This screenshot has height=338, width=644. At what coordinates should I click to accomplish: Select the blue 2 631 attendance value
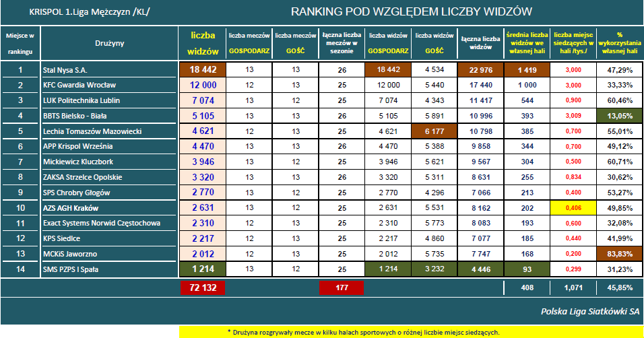[203, 208]
